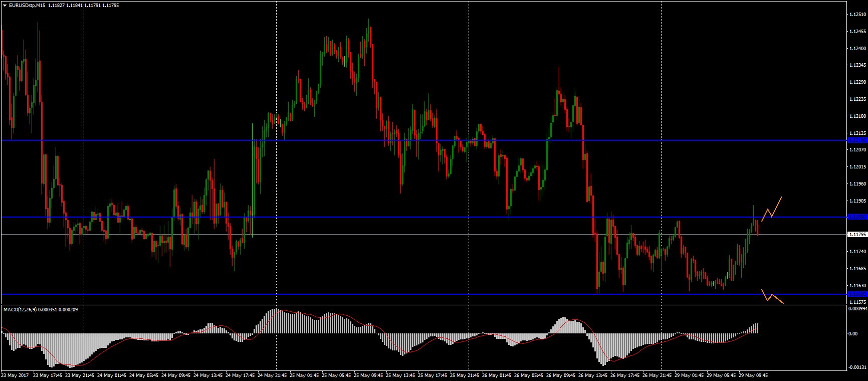Click the 1.12015 label on price scale
The width and height of the screenshot is (868, 381).
[x=857, y=167]
